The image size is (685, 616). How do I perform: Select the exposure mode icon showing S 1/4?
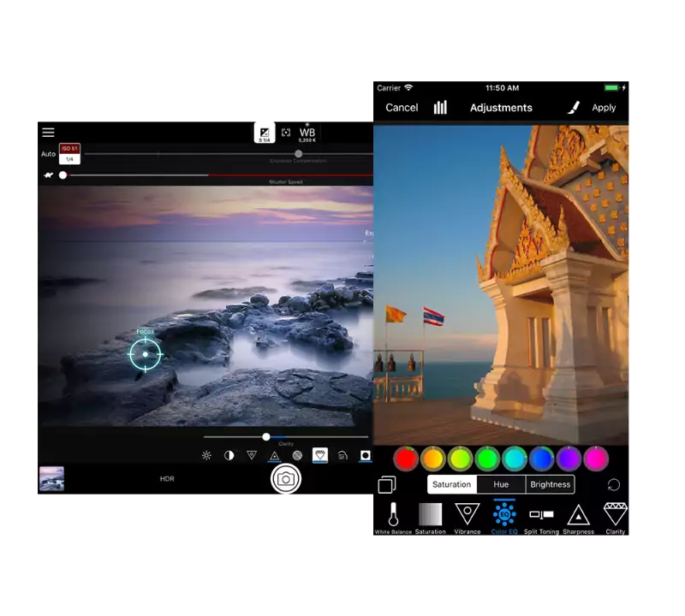point(265,133)
